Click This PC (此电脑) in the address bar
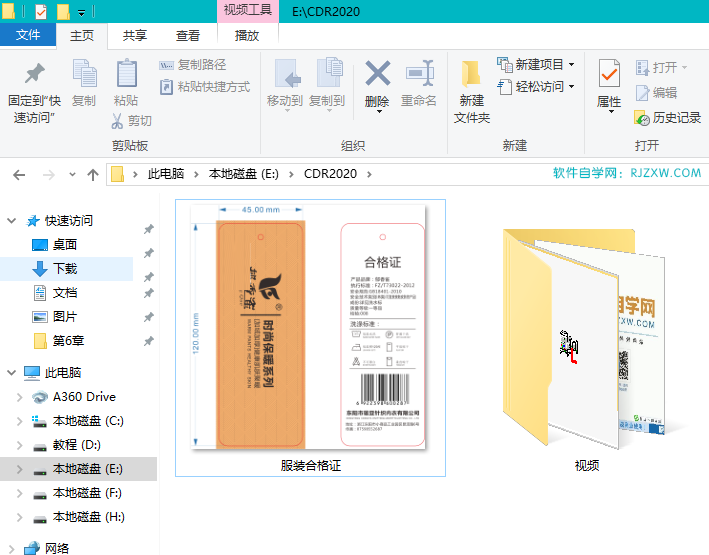The image size is (709, 555). pyautogui.click(x=165, y=174)
